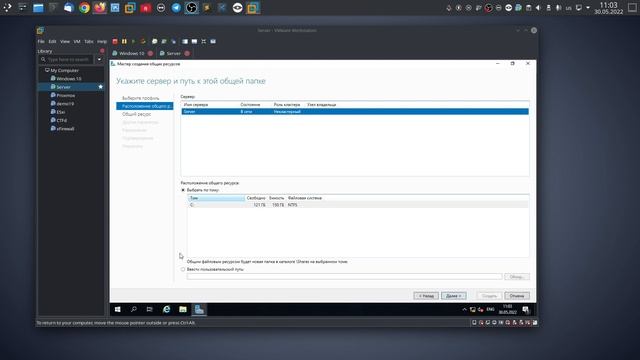Open the VM menu in VMware
The width and height of the screenshot is (640, 360).
pyautogui.click(x=77, y=42)
